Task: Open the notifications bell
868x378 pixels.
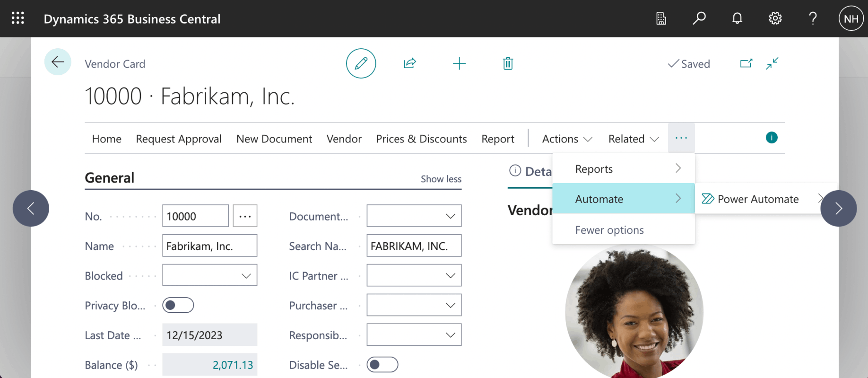Action: [737, 18]
